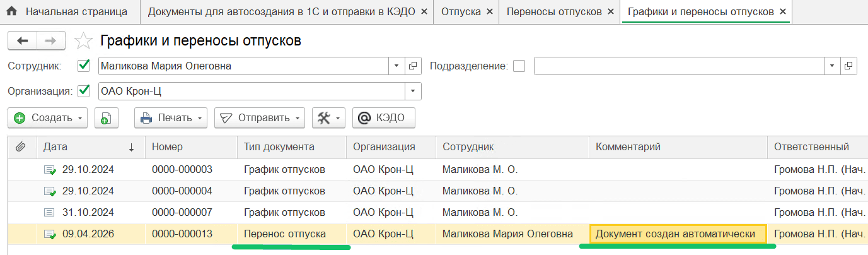
Task: Open the tools wrench menu
Action: [328, 118]
